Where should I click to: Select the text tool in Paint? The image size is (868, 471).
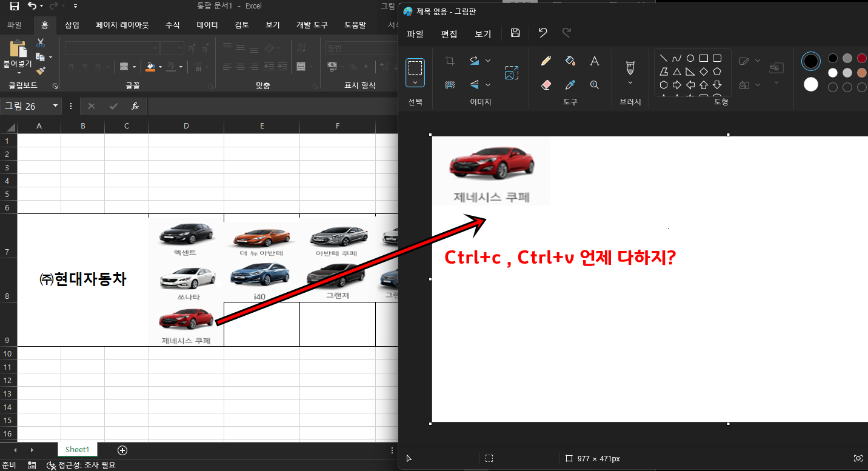pos(595,61)
